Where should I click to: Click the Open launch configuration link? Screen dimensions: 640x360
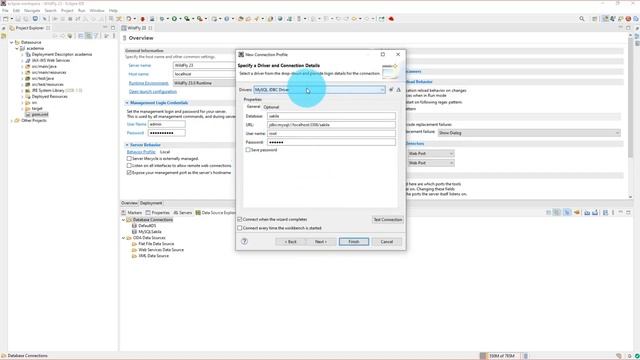tap(153, 92)
